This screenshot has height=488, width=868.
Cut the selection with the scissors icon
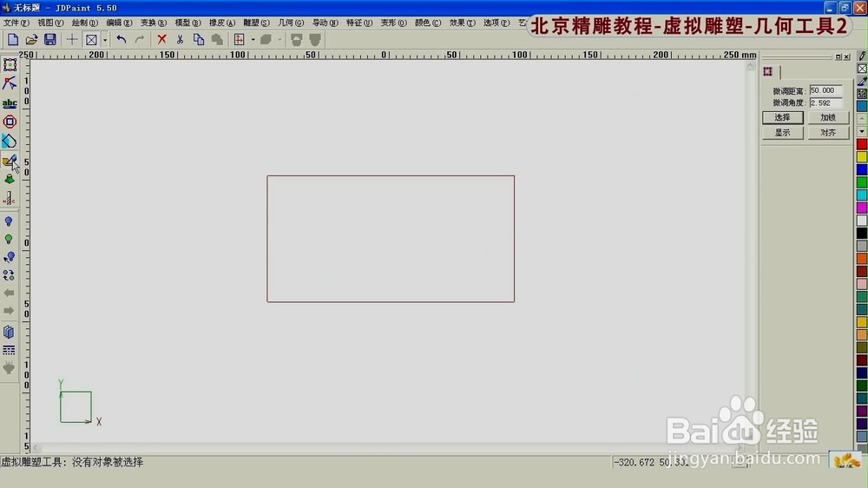(x=180, y=39)
